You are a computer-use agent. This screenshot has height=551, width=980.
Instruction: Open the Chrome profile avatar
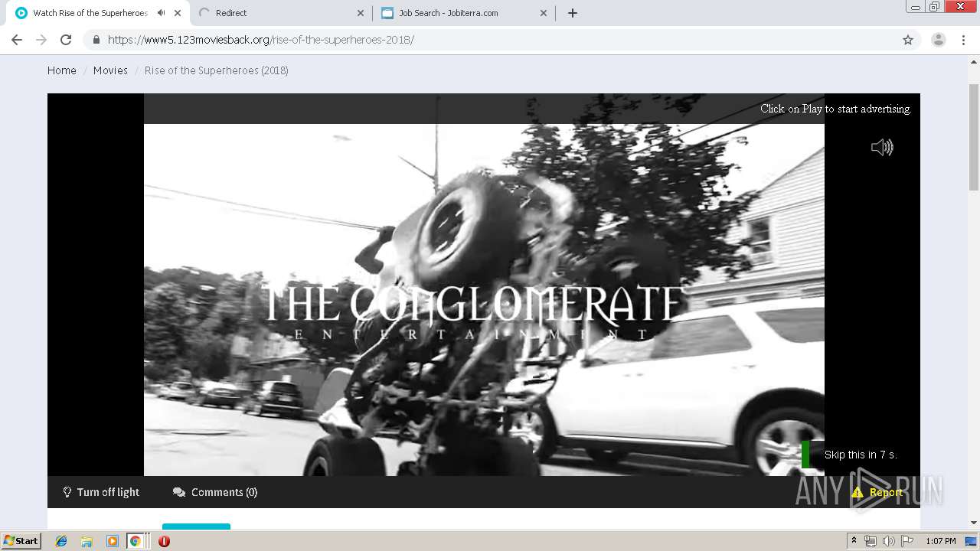939,40
